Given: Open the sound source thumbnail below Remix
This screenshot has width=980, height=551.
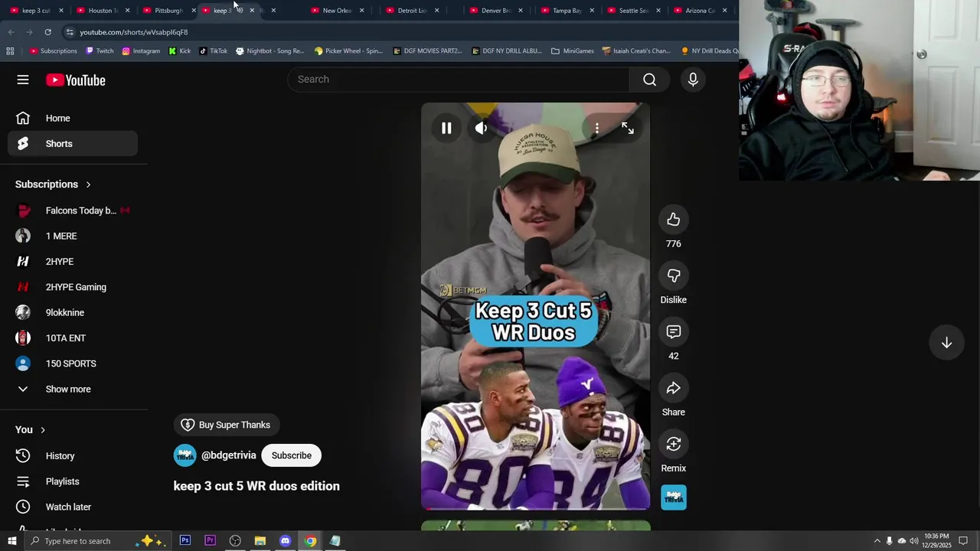Looking at the screenshot, I should point(674,497).
